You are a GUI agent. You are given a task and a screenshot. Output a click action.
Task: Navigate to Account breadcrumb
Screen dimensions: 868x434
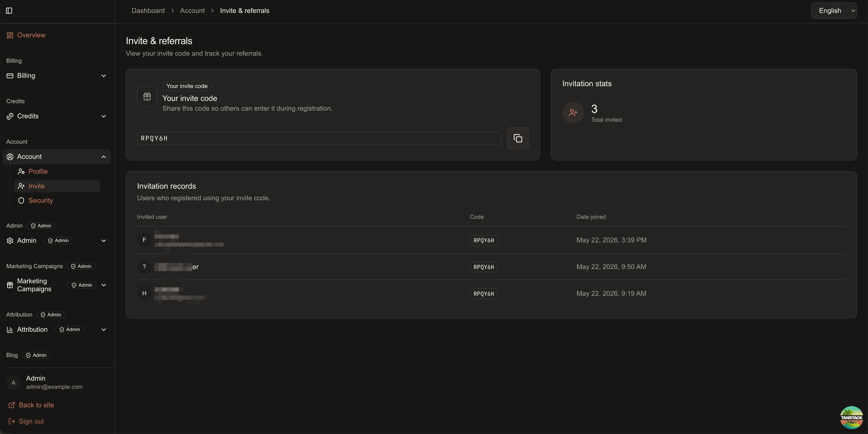(192, 11)
